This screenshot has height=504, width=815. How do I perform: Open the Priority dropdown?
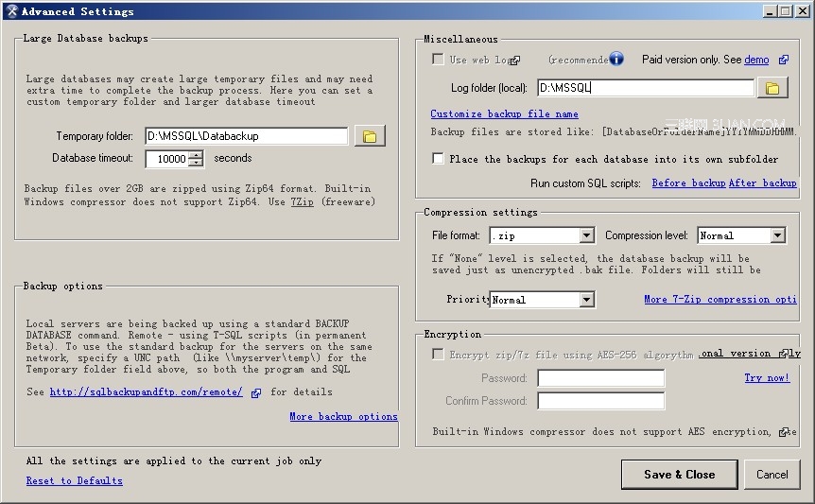(586, 300)
